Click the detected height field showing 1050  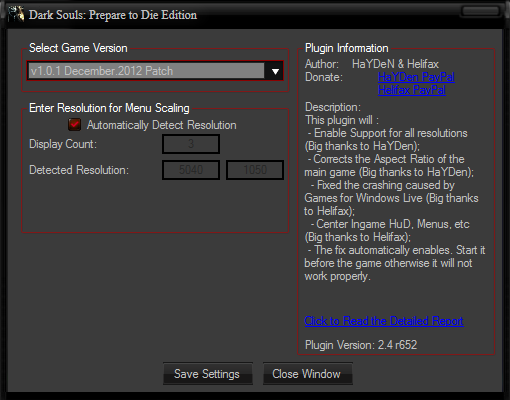[255, 170]
